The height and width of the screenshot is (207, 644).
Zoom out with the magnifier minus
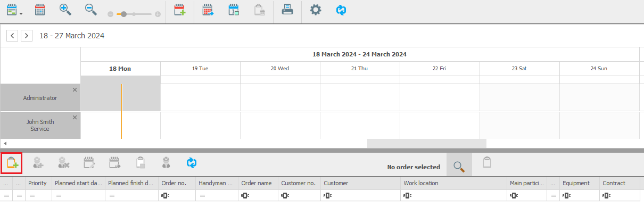point(90,9)
